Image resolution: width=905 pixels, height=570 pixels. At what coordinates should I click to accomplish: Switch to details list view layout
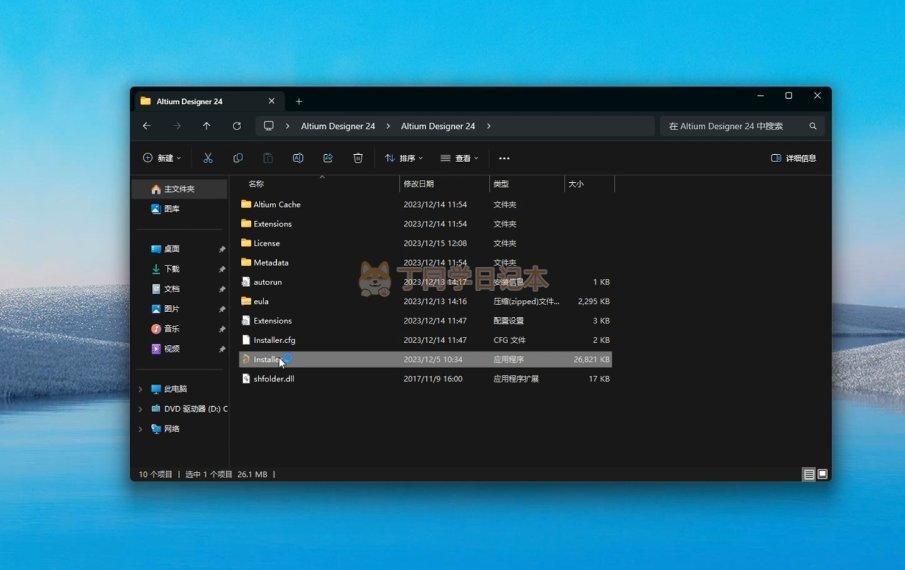[x=808, y=474]
